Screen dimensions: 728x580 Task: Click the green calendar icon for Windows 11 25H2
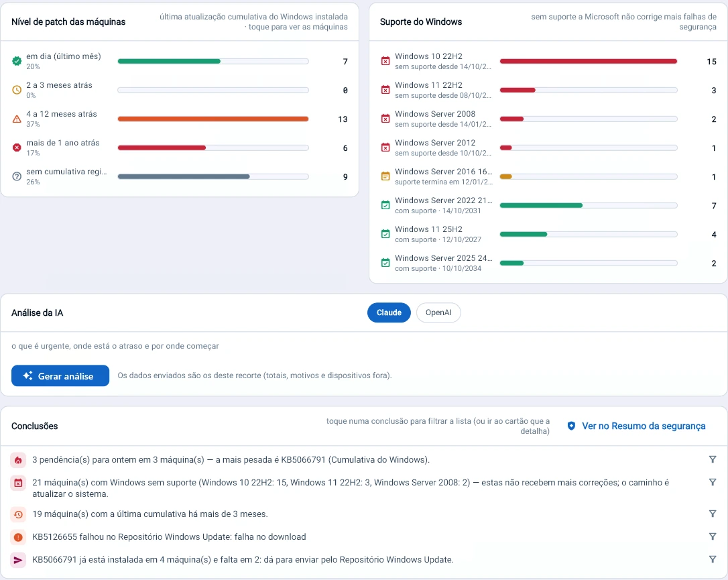[x=385, y=234]
